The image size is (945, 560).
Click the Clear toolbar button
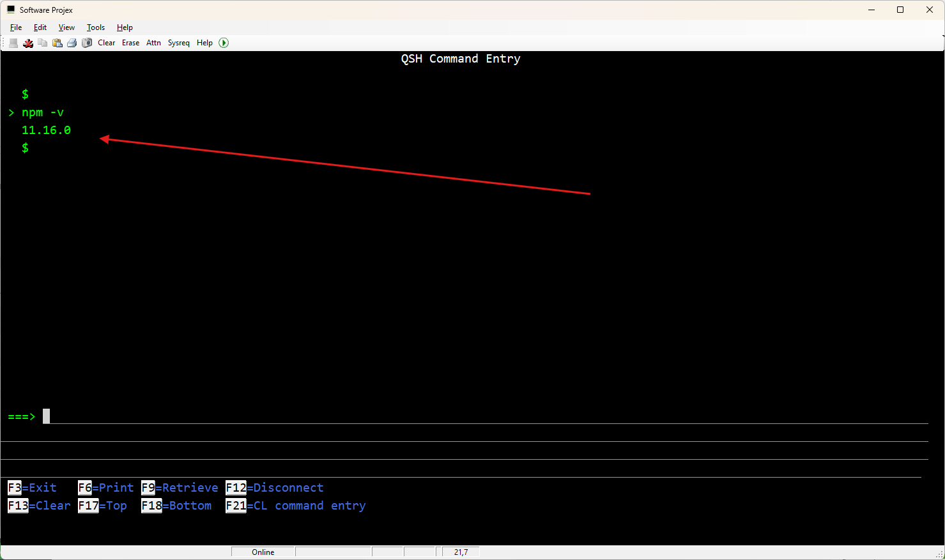107,43
